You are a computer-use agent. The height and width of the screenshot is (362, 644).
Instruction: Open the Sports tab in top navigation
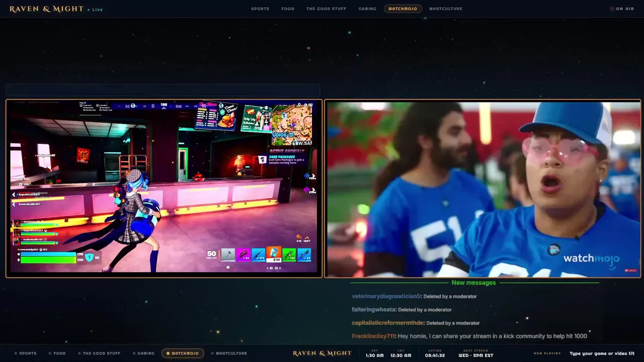tap(260, 9)
